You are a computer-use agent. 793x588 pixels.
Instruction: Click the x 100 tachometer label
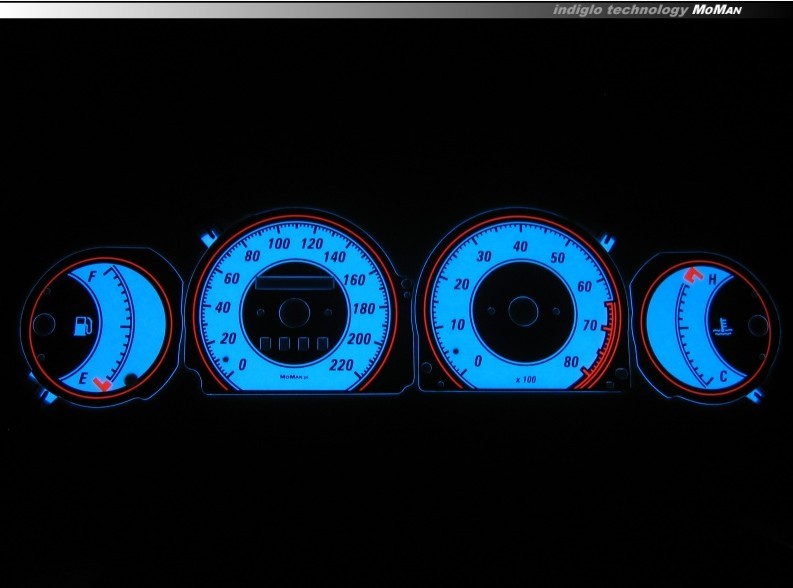click(x=525, y=380)
